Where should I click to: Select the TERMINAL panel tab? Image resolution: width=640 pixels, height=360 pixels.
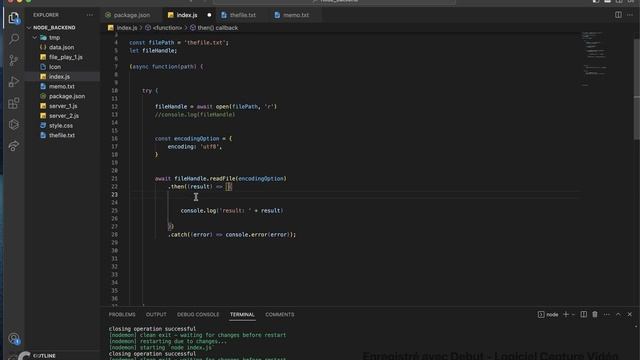pos(242,314)
